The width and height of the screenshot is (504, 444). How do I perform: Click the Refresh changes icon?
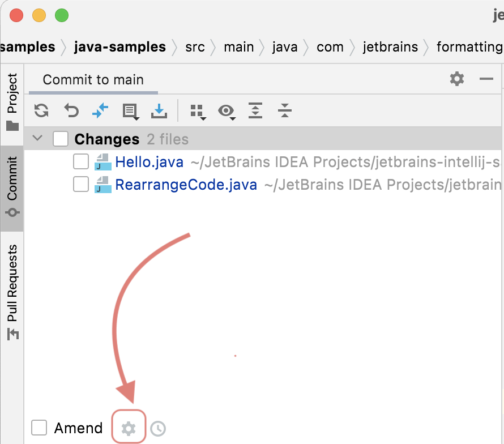(x=41, y=110)
